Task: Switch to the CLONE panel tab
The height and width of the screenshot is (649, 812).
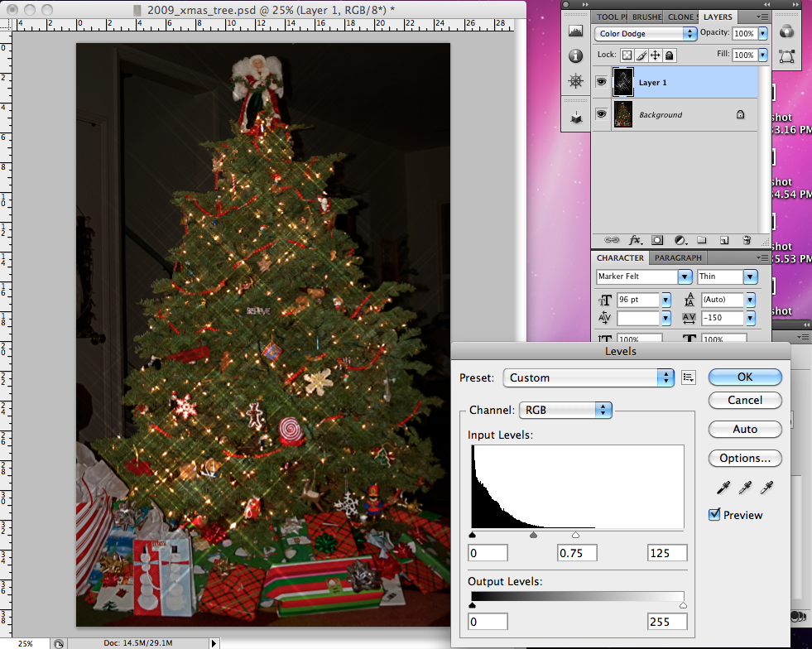Action: click(680, 16)
